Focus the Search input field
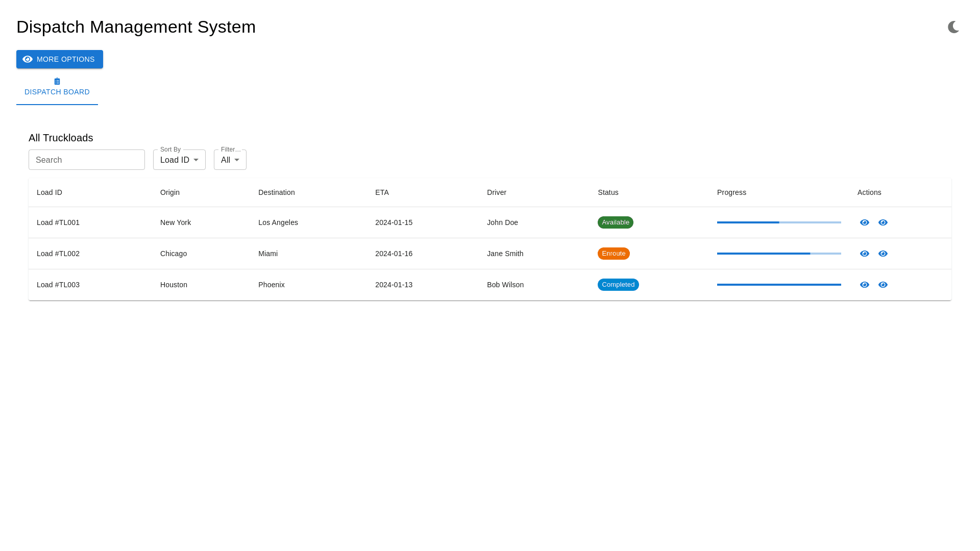The height and width of the screenshot is (551, 980). tap(87, 160)
